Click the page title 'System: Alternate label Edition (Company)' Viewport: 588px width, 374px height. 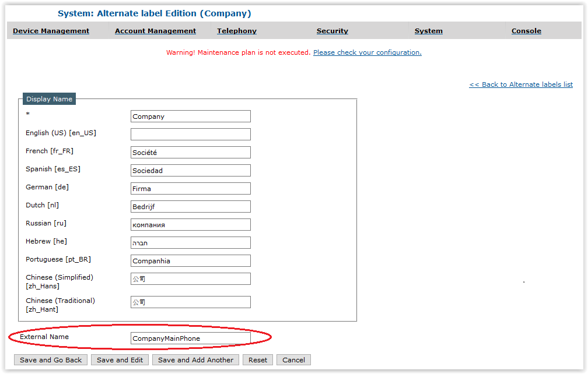155,13
